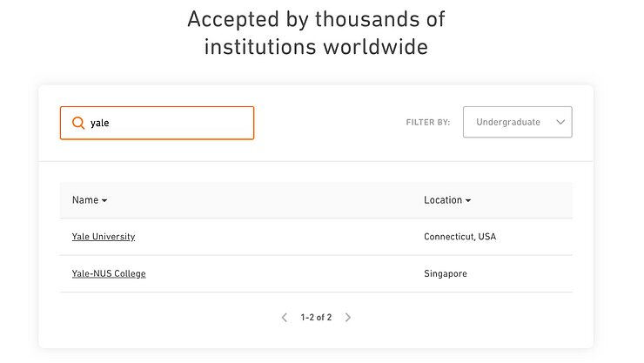The height and width of the screenshot is (363, 644).
Task: Click the "Accepted by thousands of institutions" heading
Action: [316, 32]
